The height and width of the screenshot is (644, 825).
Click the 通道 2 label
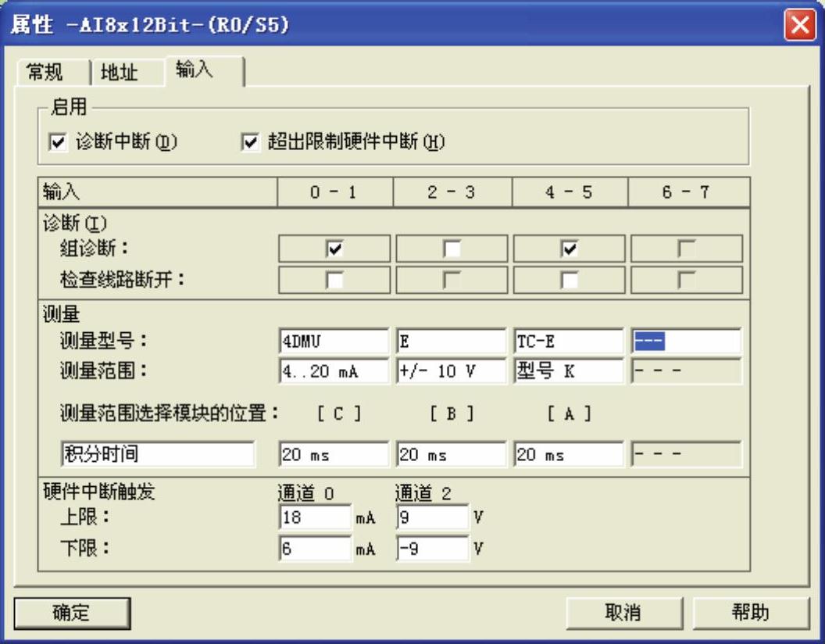point(423,493)
